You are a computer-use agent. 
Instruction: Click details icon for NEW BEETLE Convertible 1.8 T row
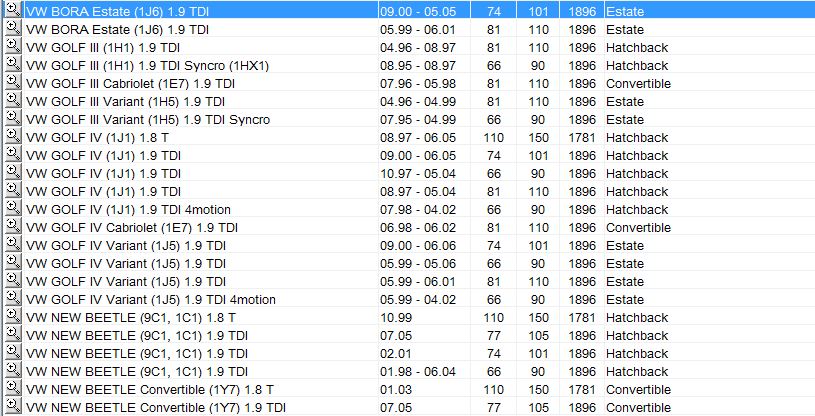(x=13, y=388)
